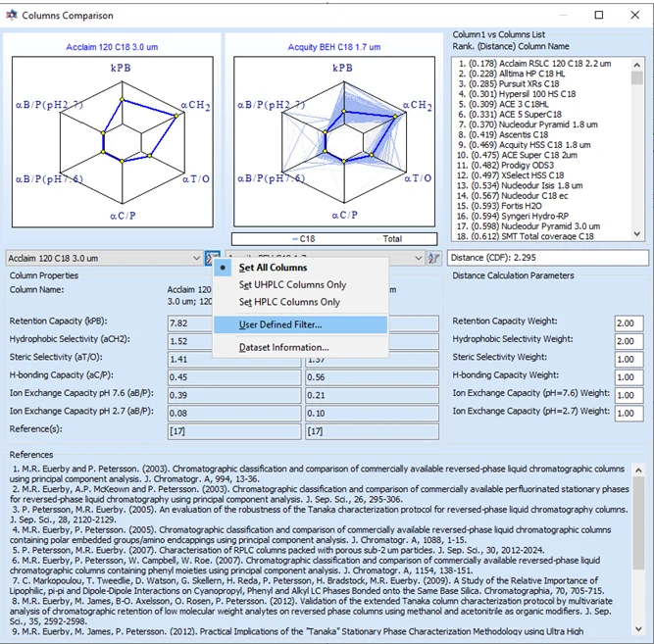Click Steric Selectivity value 1.41
Viewport: 654px width, 644px height.
coord(234,359)
